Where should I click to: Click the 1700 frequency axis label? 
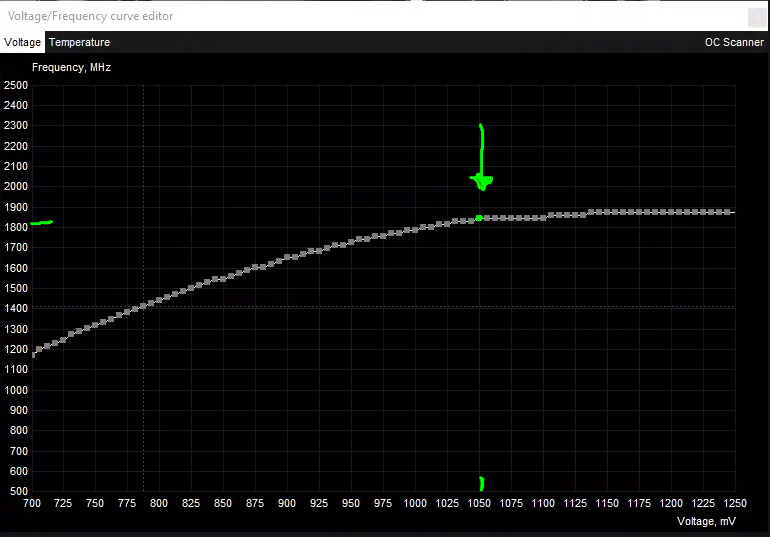pos(16,247)
